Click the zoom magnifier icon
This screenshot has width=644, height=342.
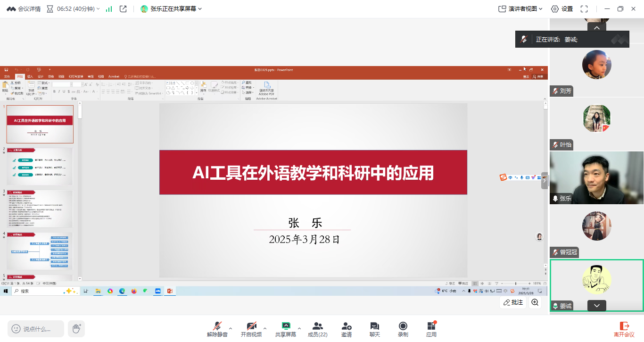(x=535, y=302)
